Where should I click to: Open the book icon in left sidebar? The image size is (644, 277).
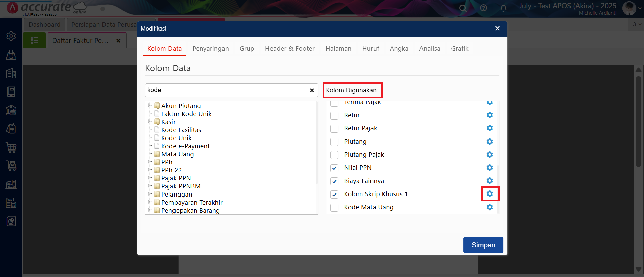[11, 92]
